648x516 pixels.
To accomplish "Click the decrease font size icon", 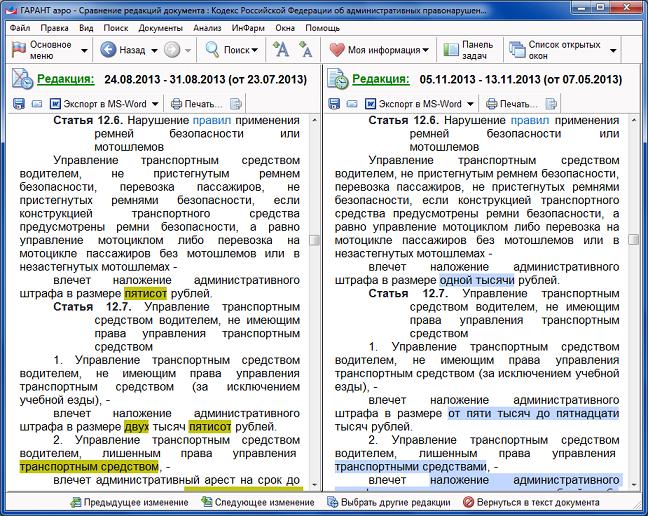I will coord(306,49).
